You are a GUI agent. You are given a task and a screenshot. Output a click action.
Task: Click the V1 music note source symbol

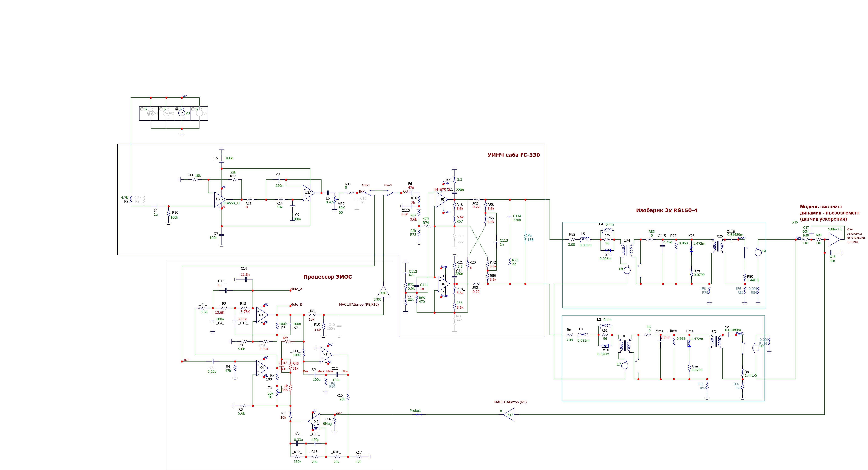click(151, 113)
